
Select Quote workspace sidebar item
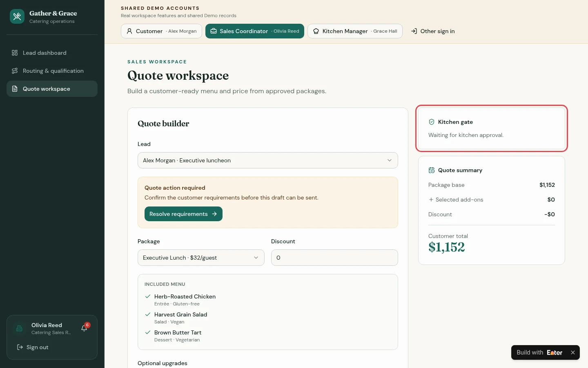[x=52, y=89]
